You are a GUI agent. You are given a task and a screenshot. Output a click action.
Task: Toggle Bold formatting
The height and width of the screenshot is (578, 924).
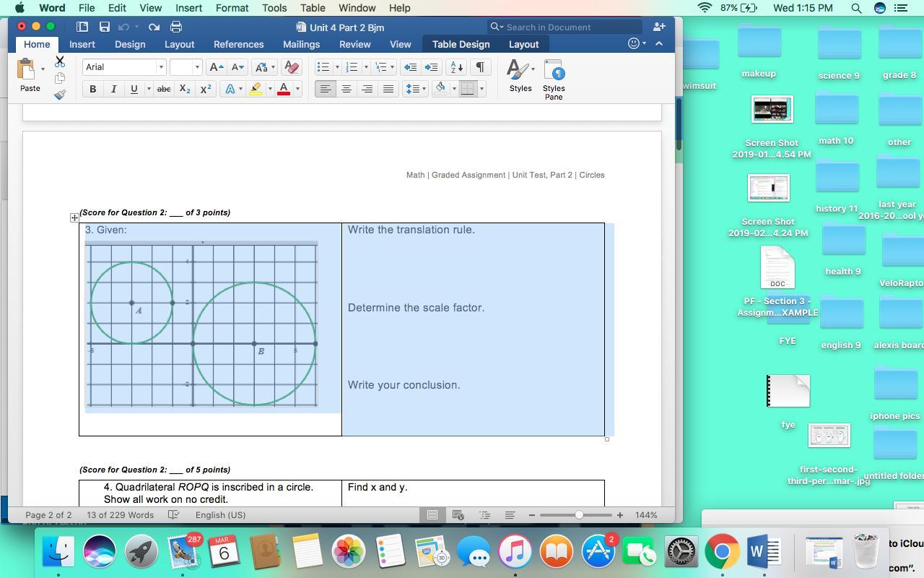[92, 89]
